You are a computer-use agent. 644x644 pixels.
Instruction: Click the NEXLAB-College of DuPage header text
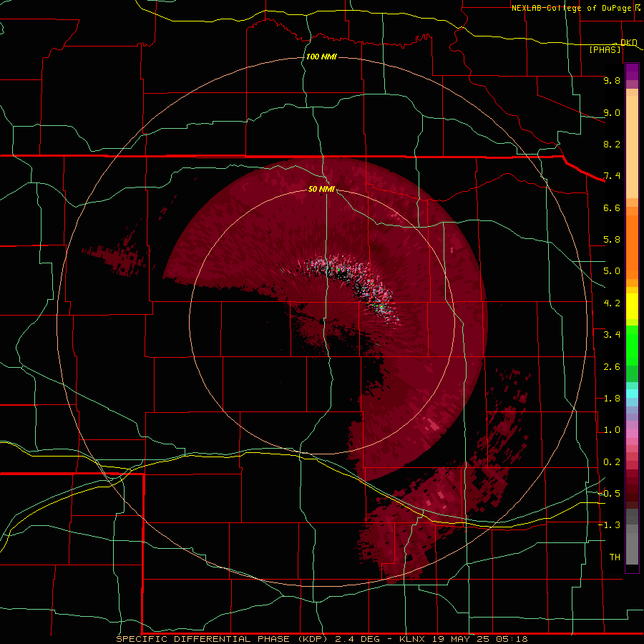pos(572,8)
